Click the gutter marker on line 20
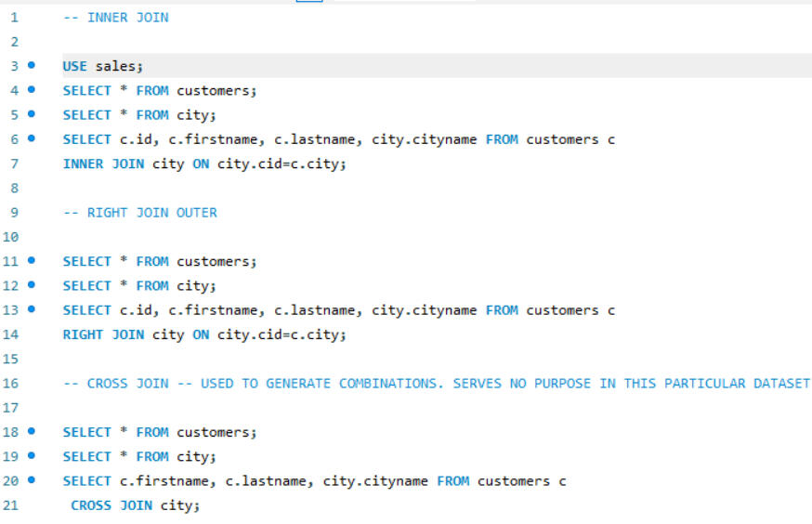This screenshot has width=812, height=524. pyautogui.click(x=33, y=480)
